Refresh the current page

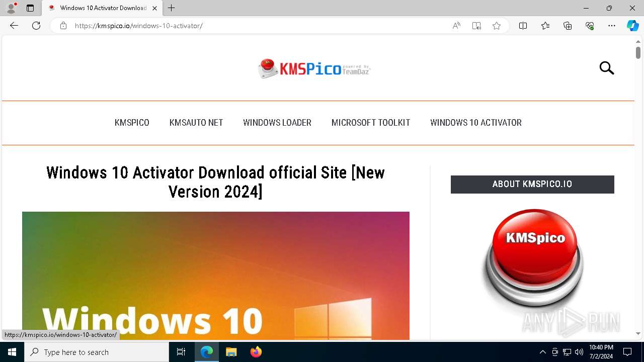(36, 26)
